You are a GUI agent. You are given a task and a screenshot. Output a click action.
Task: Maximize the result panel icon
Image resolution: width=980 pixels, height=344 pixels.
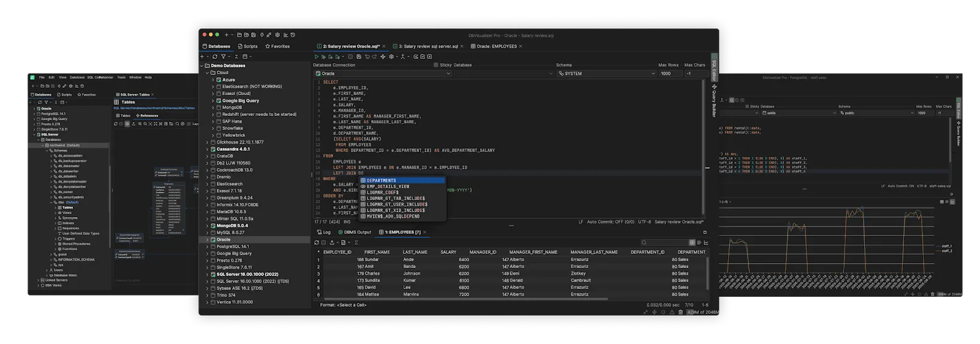click(705, 232)
